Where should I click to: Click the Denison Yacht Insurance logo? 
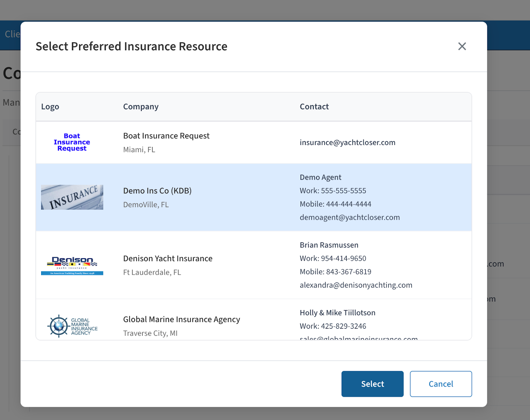(x=72, y=265)
